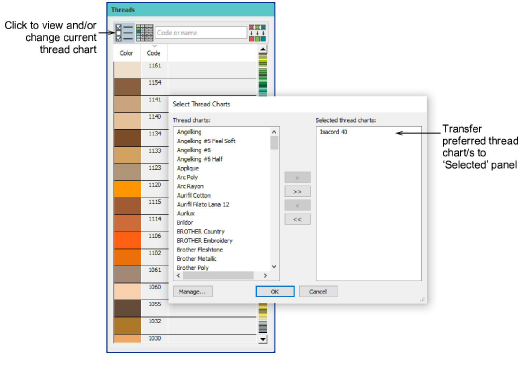Select Aurifil Cotton thread chart
Image resolution: width=524 pixels, height=370 pixels.
[x=194, y=195]
